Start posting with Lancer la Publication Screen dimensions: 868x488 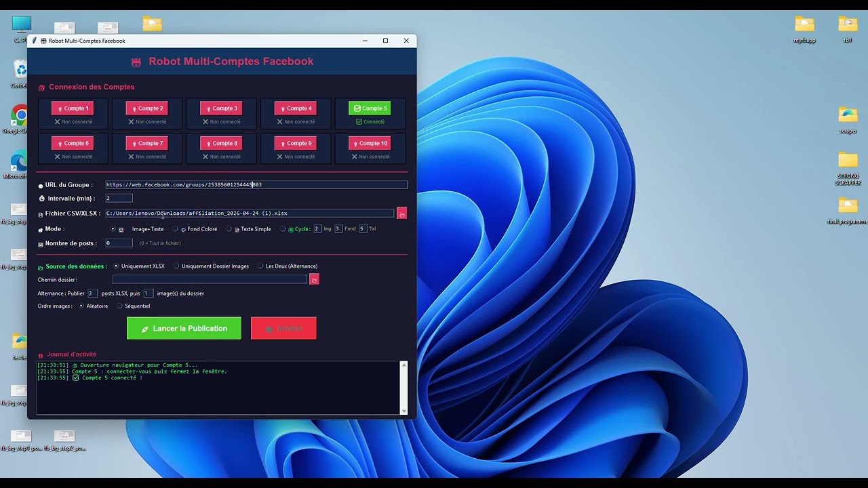click(x=184, y=328)
